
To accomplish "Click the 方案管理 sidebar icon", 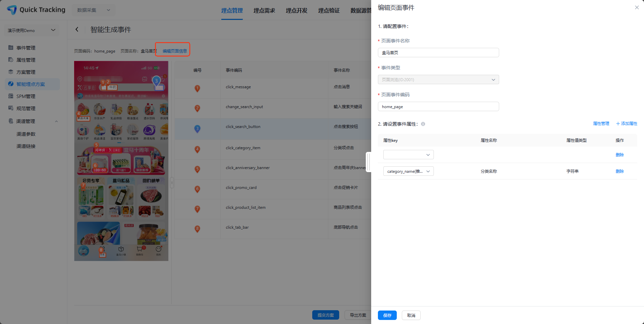I will point(11,72).
